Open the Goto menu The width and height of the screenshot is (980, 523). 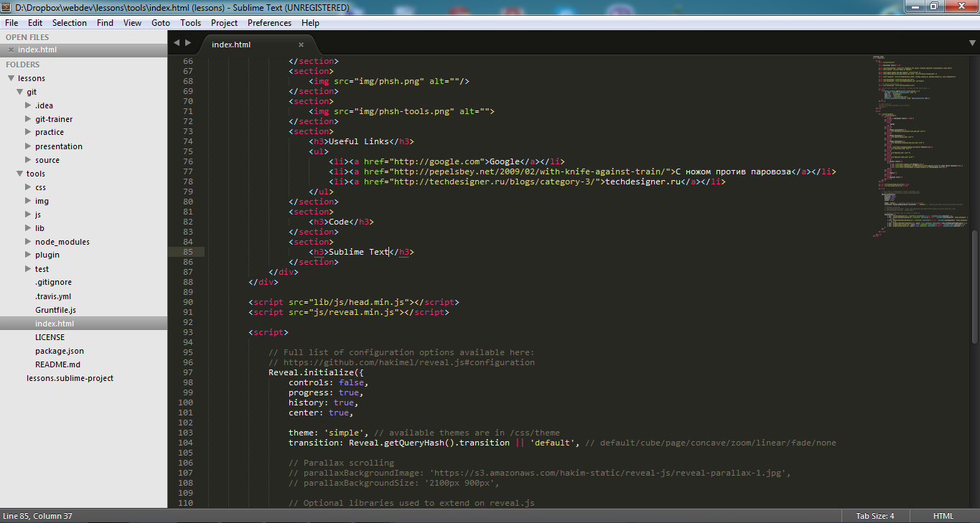160,22
